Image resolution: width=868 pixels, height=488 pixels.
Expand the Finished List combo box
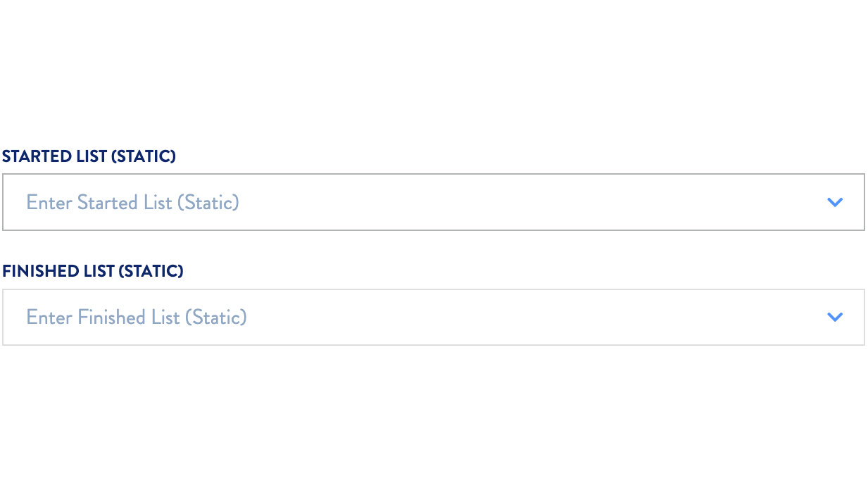coord(835,317)
